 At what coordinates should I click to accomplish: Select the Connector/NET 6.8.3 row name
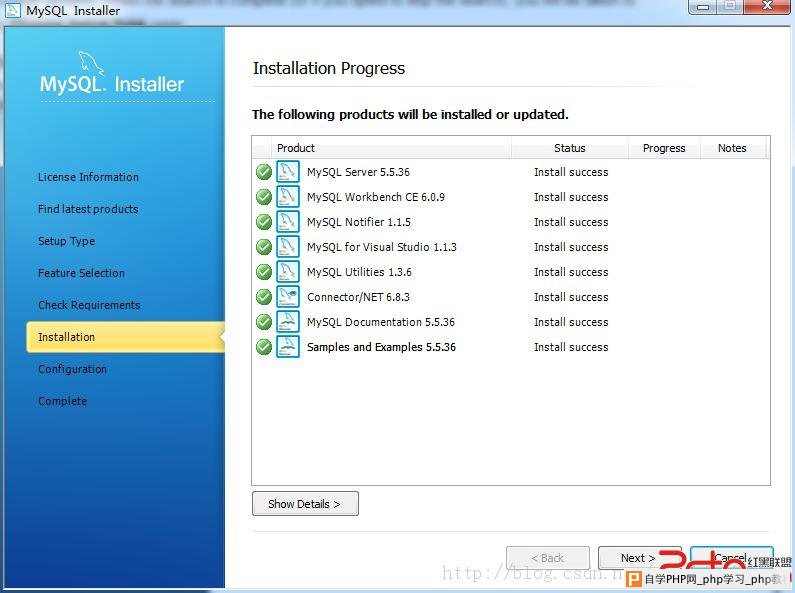point(358,297)
